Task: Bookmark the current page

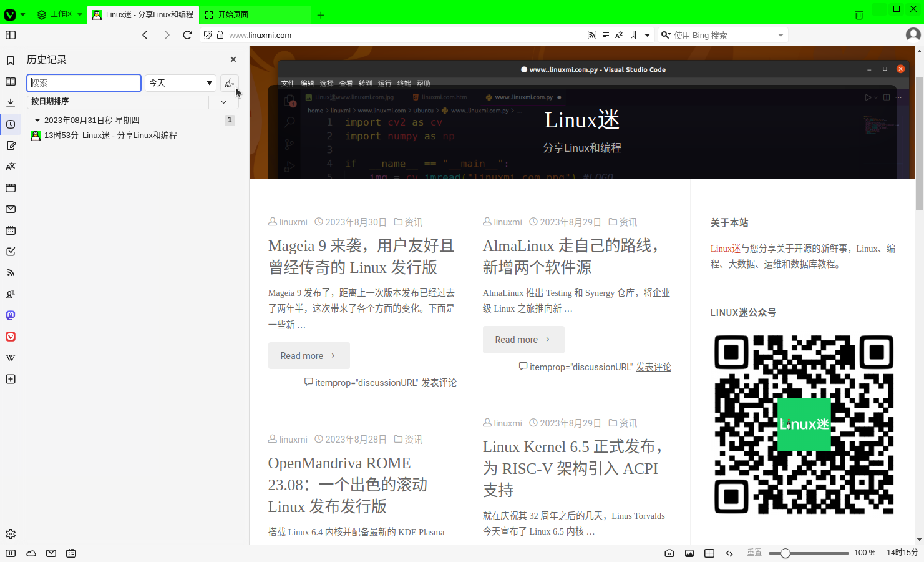Action: (633, 35)
